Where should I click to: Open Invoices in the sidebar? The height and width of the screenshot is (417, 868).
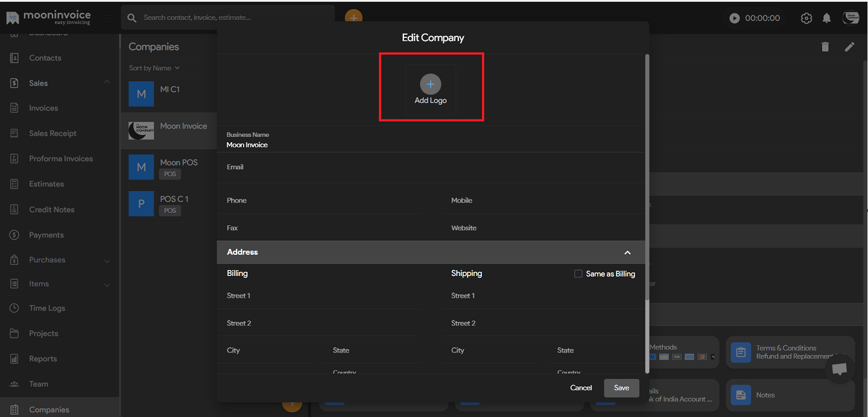coord(43,108)
